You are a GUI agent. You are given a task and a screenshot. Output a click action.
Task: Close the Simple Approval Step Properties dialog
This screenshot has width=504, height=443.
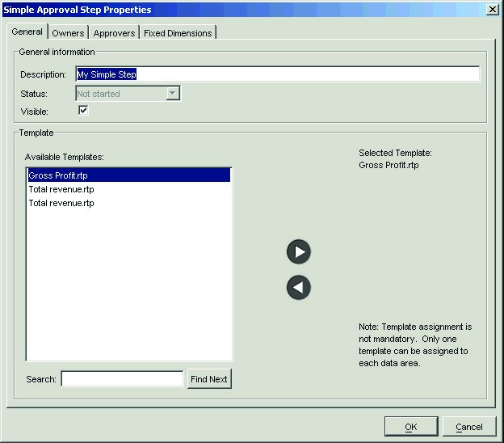click(x=492, y=9)
